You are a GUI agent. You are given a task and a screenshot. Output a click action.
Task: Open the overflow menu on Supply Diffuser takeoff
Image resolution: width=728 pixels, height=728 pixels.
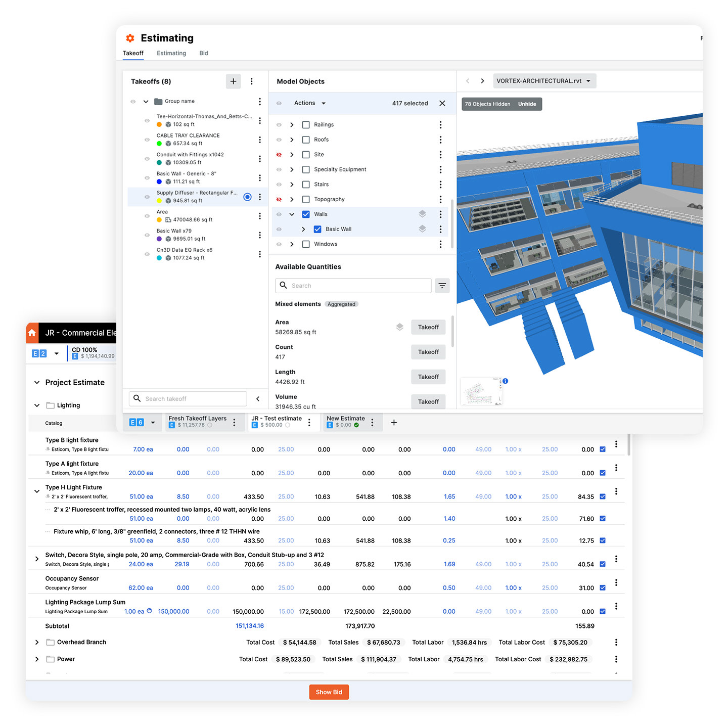point(260,197)
